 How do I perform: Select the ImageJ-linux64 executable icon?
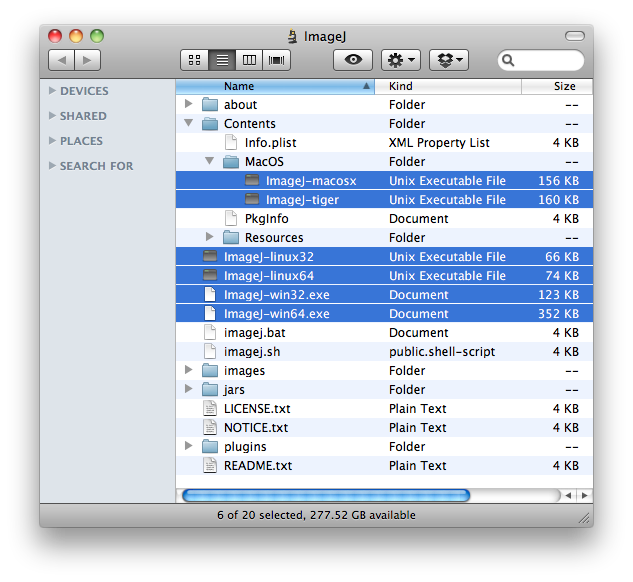tap(210, 275)
